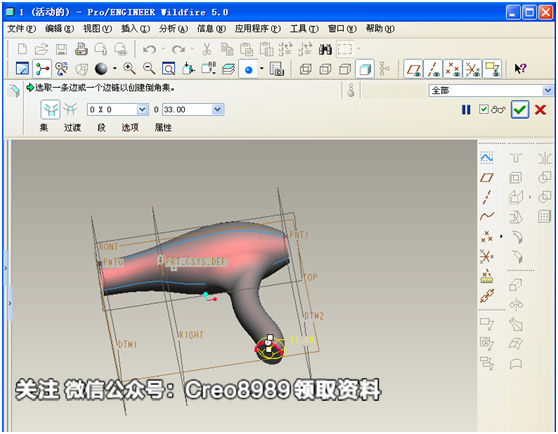The image size is (558, 434).
Task: Select the Datum Coordinate System tool
Action: click(x=486, y=256)
